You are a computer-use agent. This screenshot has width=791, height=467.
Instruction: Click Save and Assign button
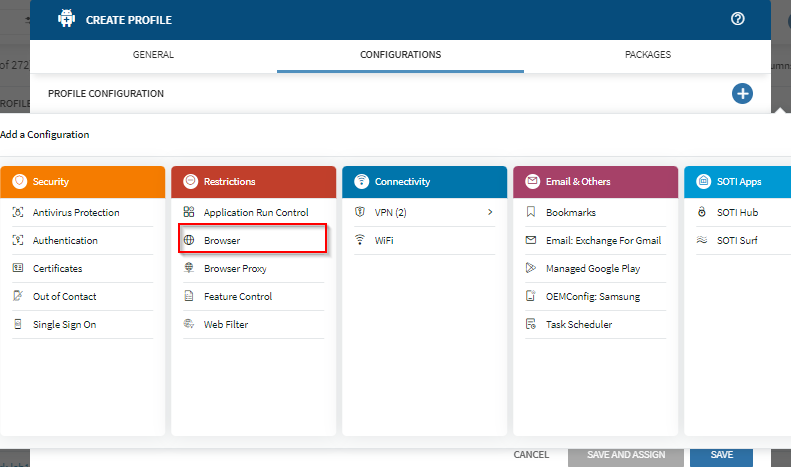click(x=625, y=455)
